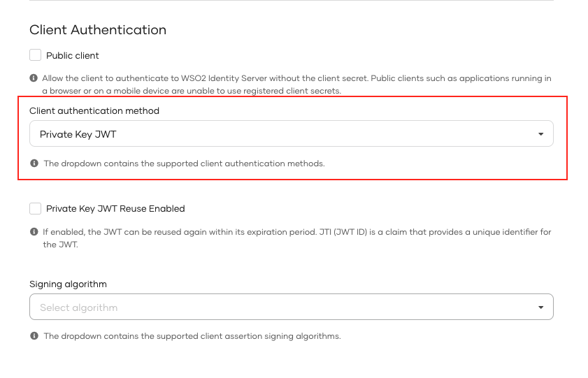Click info icon beside JWT reuse description

(34, 232)
